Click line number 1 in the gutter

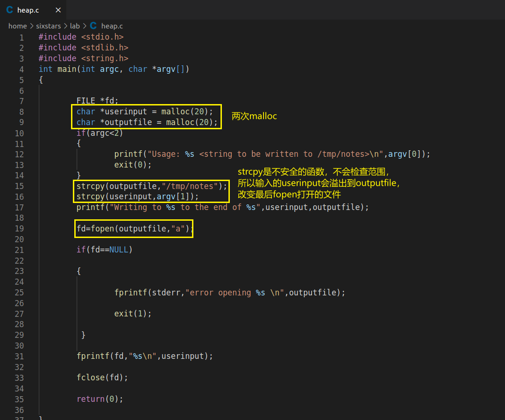(x=21, y=37)
